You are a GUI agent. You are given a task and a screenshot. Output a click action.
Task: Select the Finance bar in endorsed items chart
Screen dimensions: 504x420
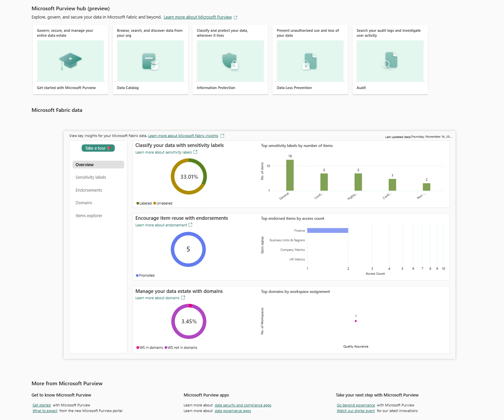327,231
